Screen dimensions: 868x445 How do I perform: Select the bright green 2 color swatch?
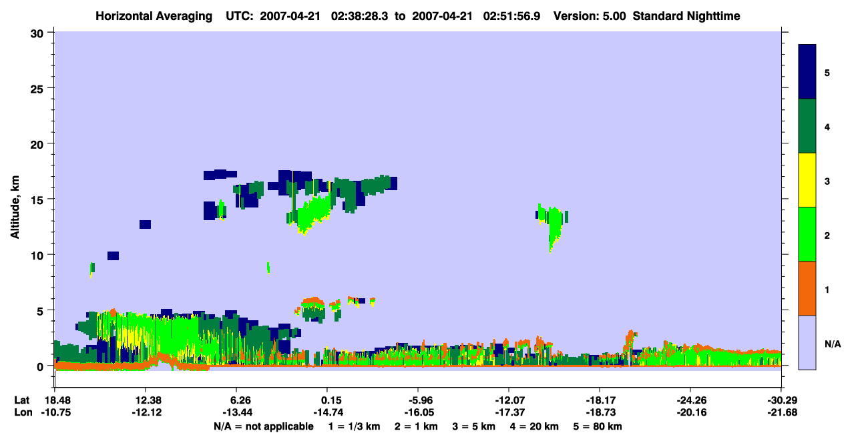tap(807, 234)
